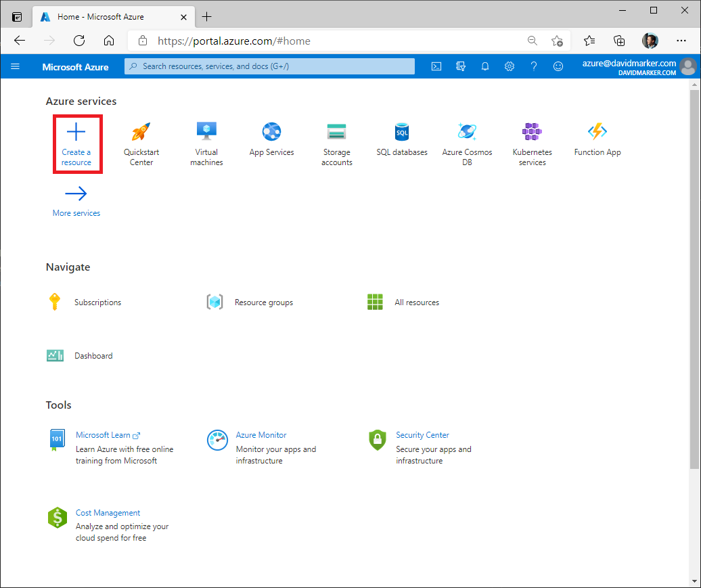Screen dimensions: 701x588
Task: Open Cloud Shell from the header
Action: pyautogui.click(x=436, y=66)
